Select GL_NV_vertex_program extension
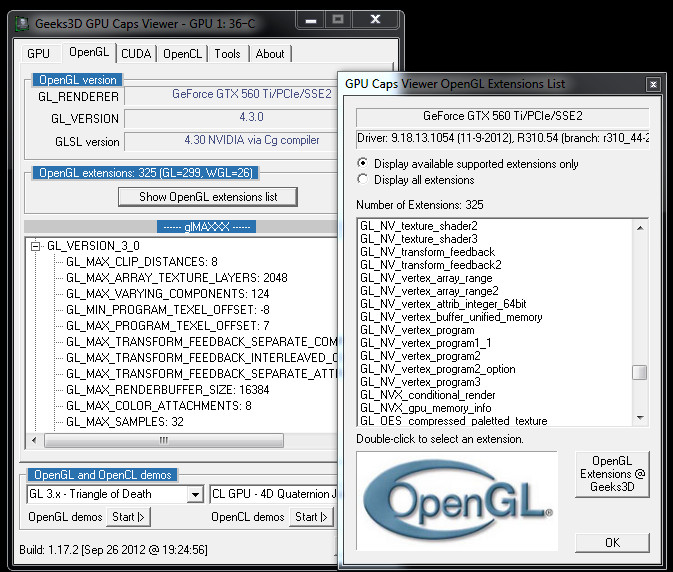This screenshot has height=572, width=673. pos(417,330)
